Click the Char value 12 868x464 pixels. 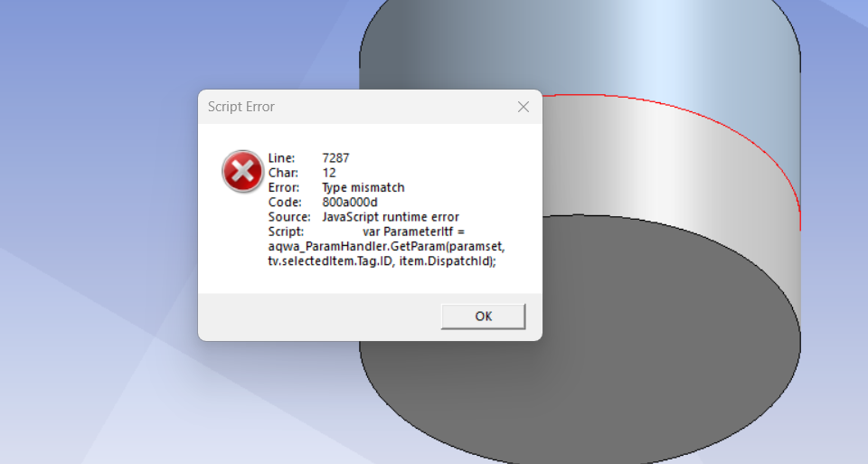tap(329, 173)
